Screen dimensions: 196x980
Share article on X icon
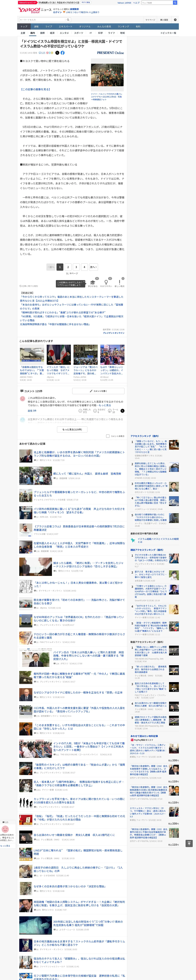tap(57, 53)
